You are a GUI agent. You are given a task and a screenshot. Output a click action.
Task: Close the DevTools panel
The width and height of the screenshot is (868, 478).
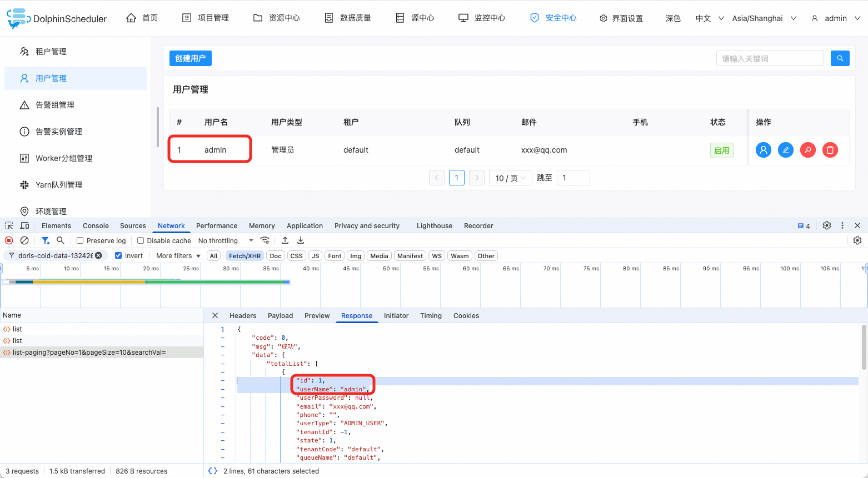(857, 225)
